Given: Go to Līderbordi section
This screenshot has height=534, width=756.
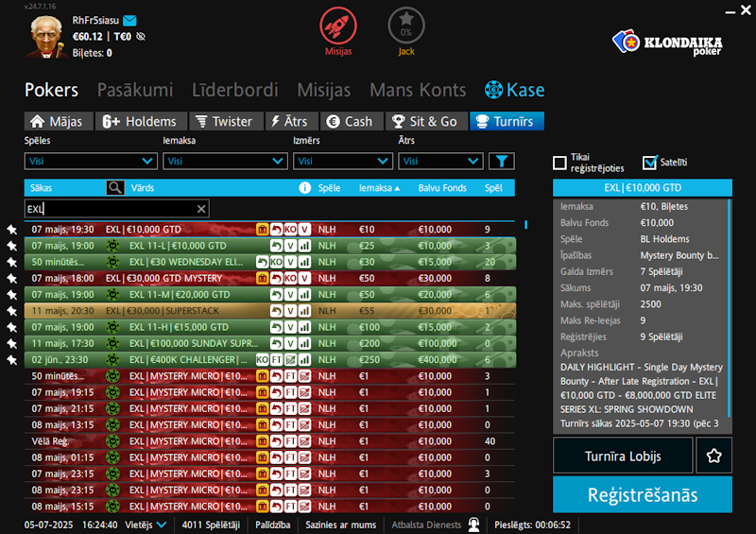Looking at the screenshot, I should [x=234, y=90].
